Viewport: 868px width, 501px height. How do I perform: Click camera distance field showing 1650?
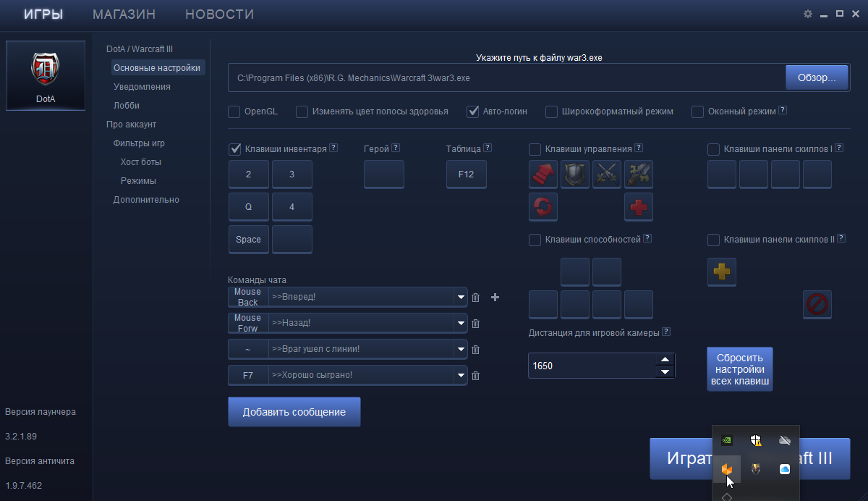[592, 366]
